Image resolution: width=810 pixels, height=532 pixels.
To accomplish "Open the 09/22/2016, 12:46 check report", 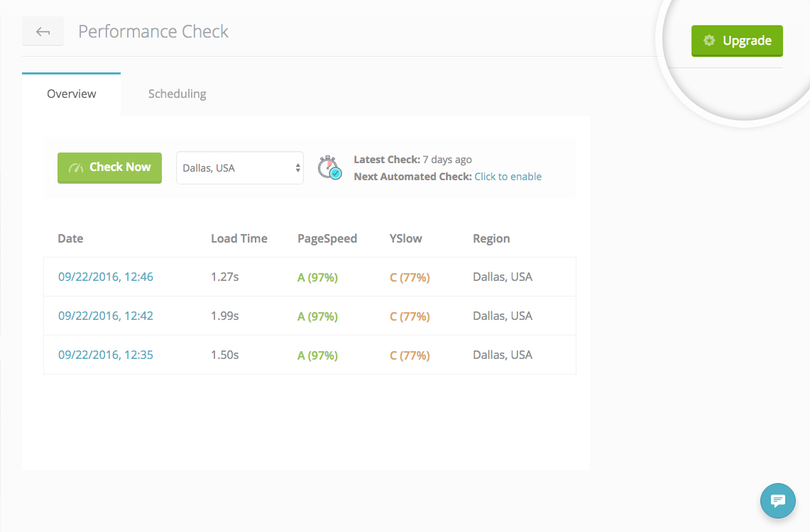I will coord(105,277).
